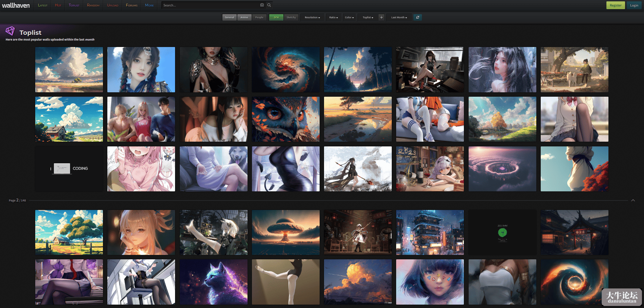Open the owl close-up wallpaper thumbnail

[286, 119]
